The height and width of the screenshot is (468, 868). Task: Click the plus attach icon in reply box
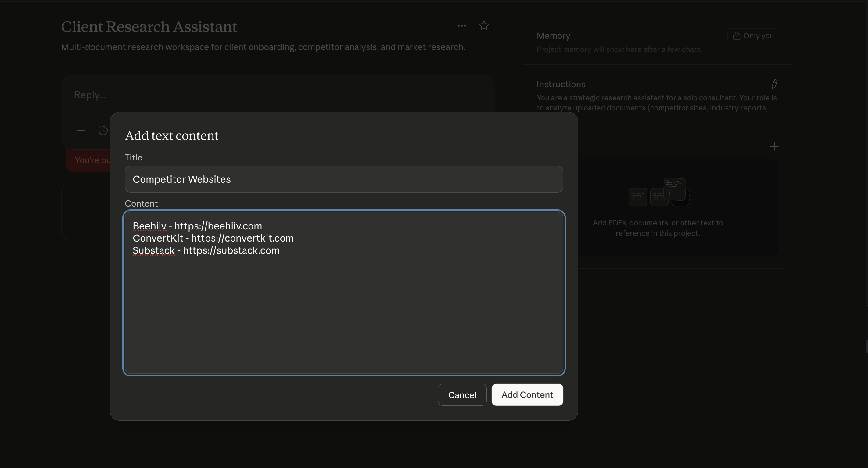[x=81, y=131]
